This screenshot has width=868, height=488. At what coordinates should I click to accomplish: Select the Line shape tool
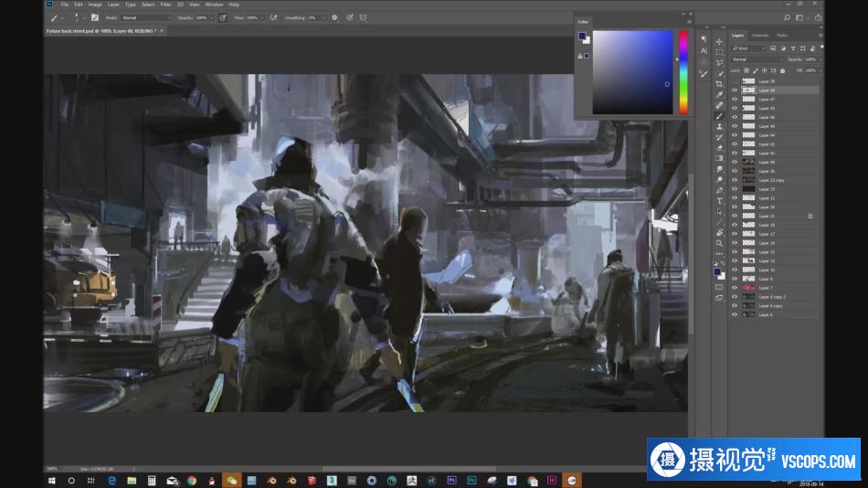coord(719,222)
